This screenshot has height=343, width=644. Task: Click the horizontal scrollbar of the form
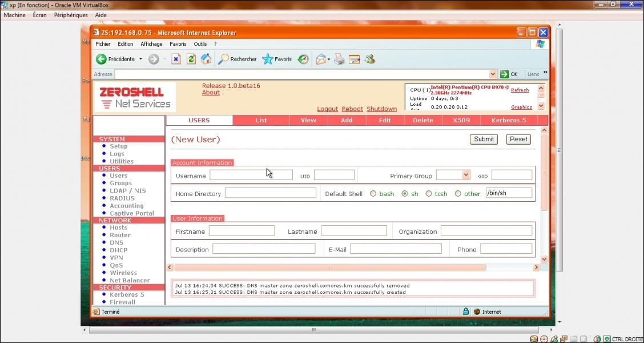[x=330, y=268]
